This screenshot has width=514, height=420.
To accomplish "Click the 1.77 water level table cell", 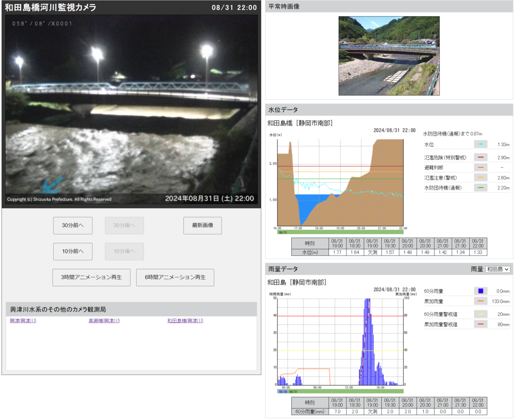I will tap(337, 253).
